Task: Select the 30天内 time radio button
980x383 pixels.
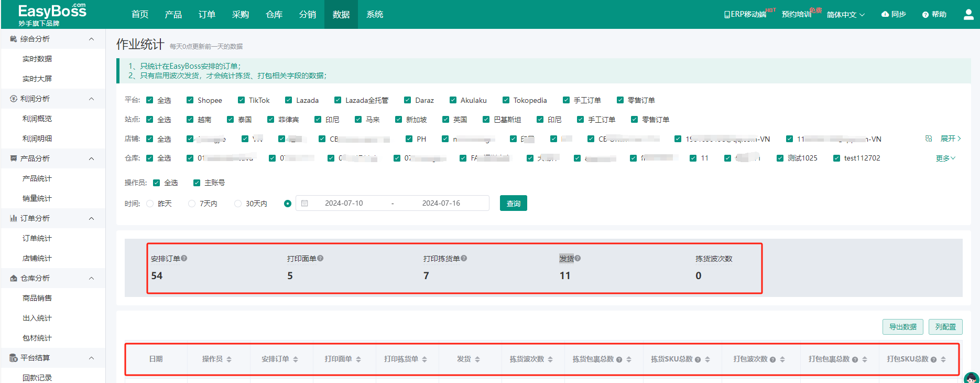Action: point(238,204)
